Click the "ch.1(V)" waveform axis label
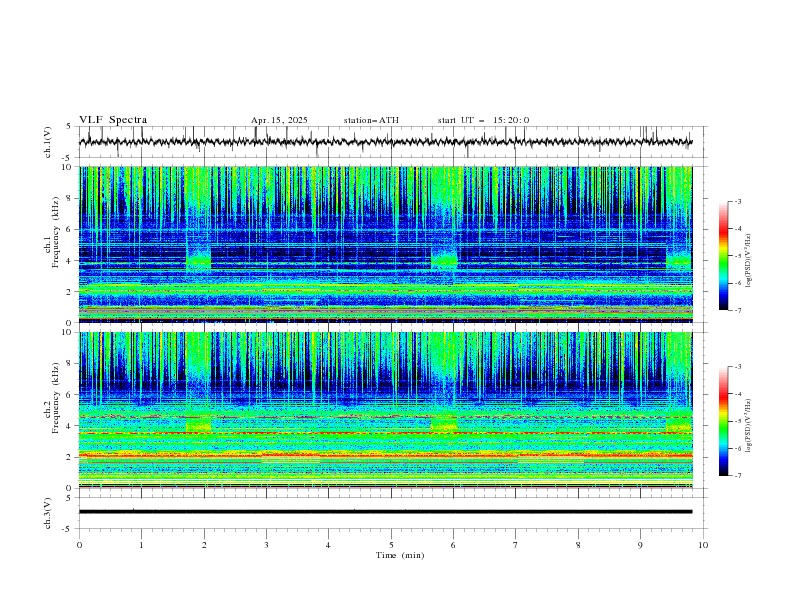The image size is (792, 612). click(x=48, y=142)
